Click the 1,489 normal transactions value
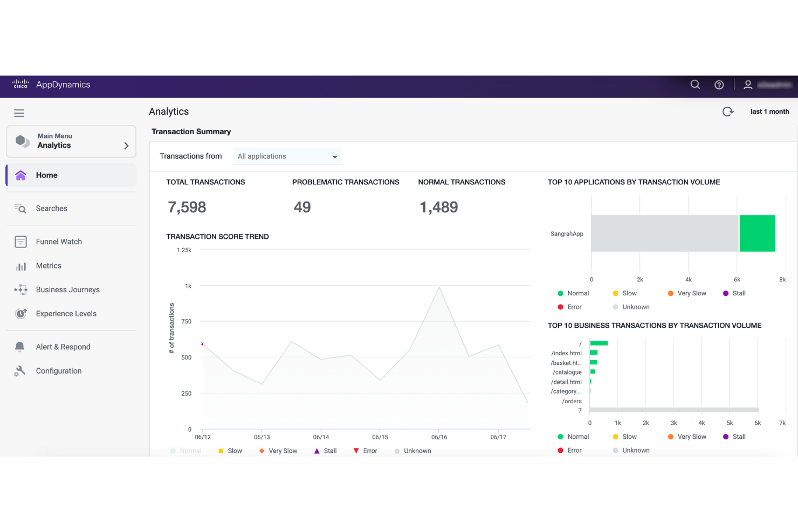798x532 pixels. click(439, 208)
